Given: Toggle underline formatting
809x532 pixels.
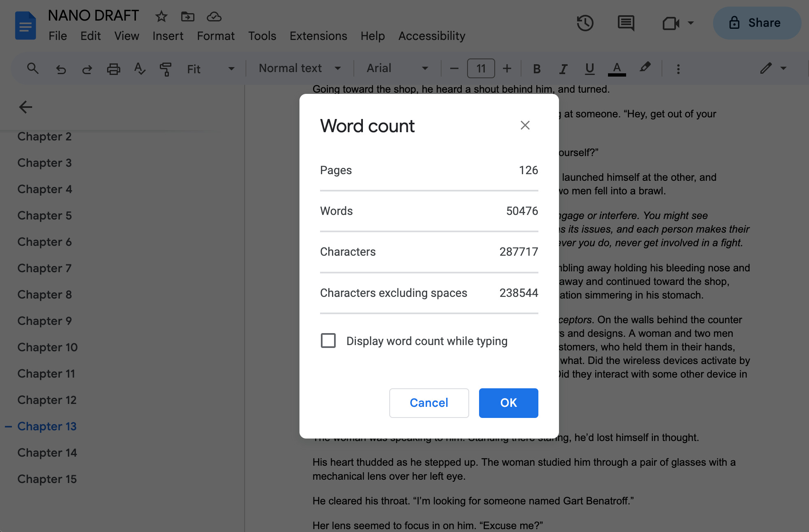Looking at the screenshot, I should [x=589, y=69].
